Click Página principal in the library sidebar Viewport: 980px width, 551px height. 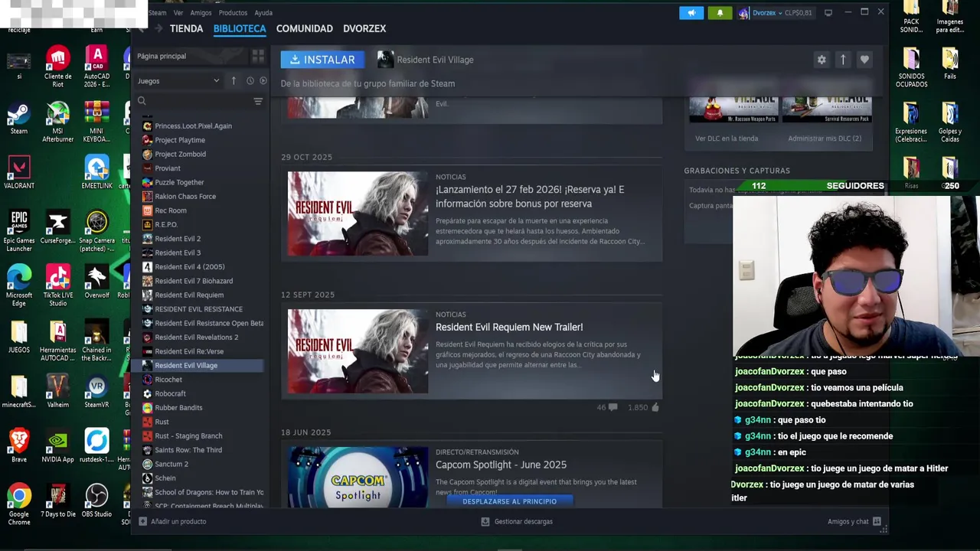click(x=162, y=56)
